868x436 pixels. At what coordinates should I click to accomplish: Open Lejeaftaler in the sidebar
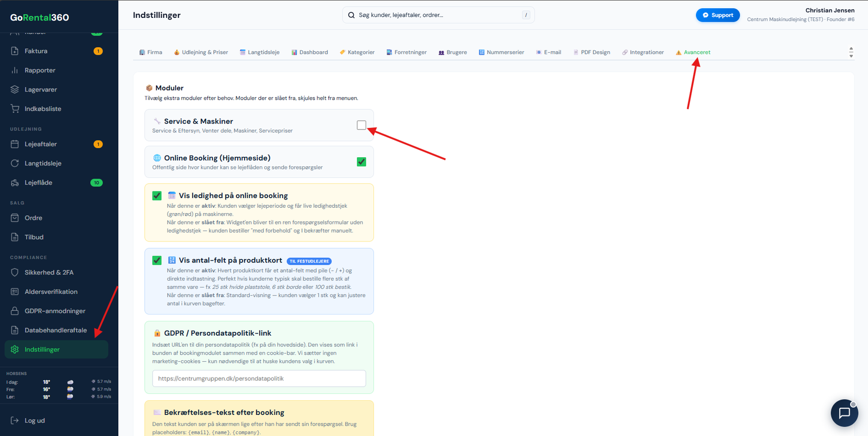[x=56, y=144]
